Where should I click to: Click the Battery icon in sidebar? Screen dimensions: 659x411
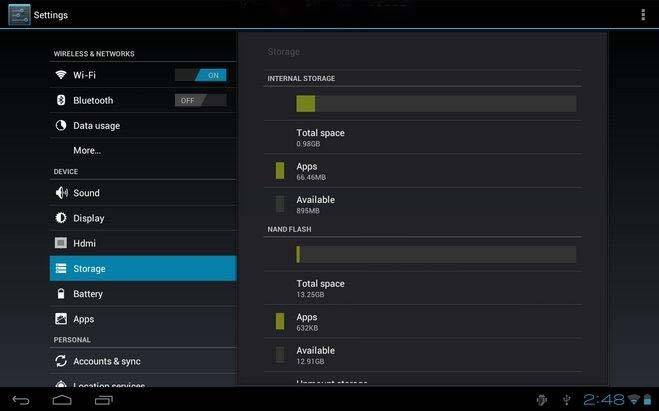pyautogui.click(x=61, y=293)
